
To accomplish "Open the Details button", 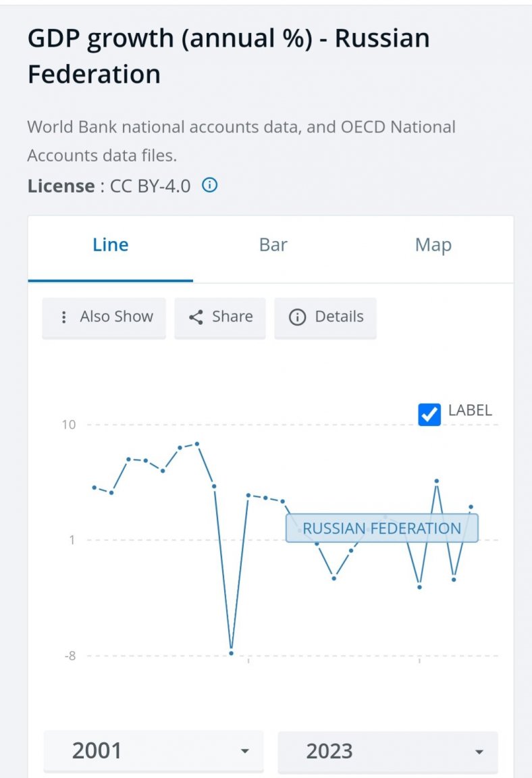I will (x=325, y=317).
